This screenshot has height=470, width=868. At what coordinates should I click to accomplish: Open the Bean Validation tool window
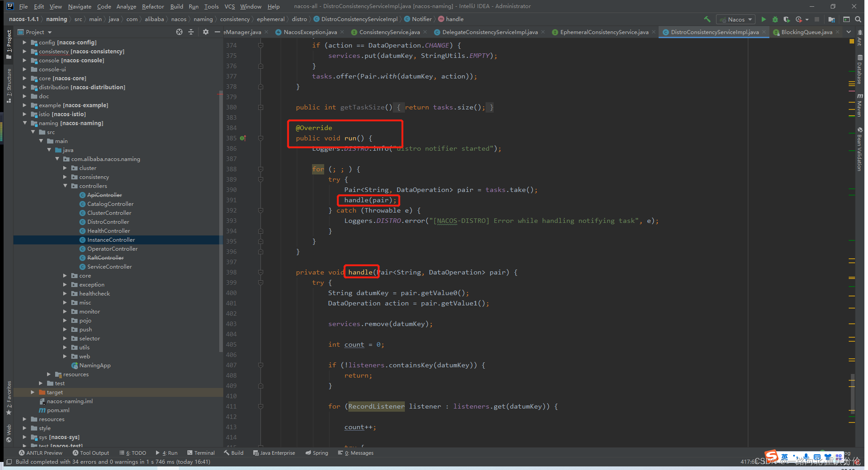[x=859, y=149]
